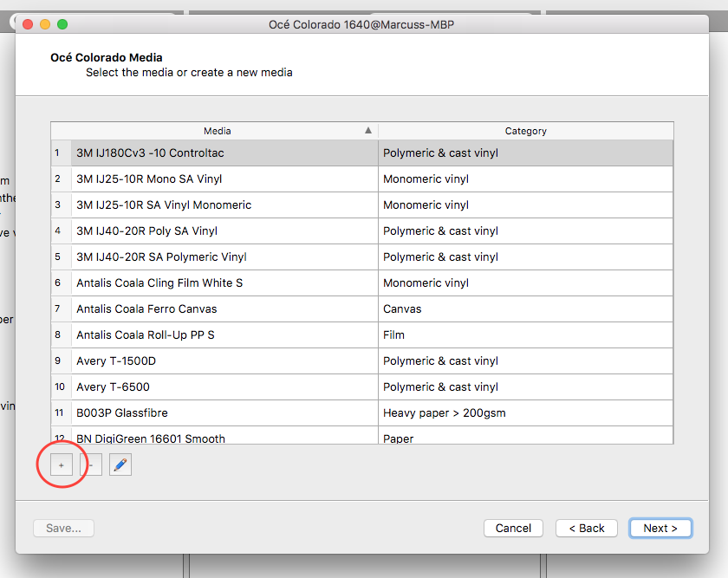The width and height of the screenshot is (728, 578).
Task: Click the Save... button
Action: [63, 529]
